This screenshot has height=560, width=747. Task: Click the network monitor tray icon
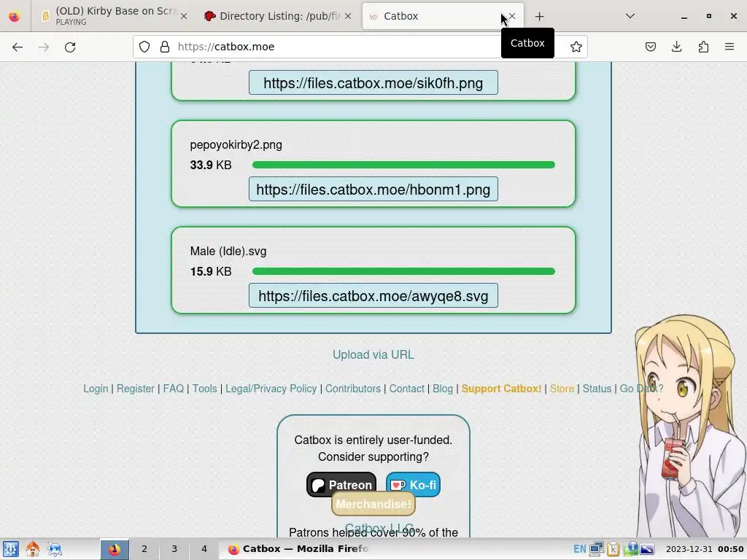(x=596, y=549)
